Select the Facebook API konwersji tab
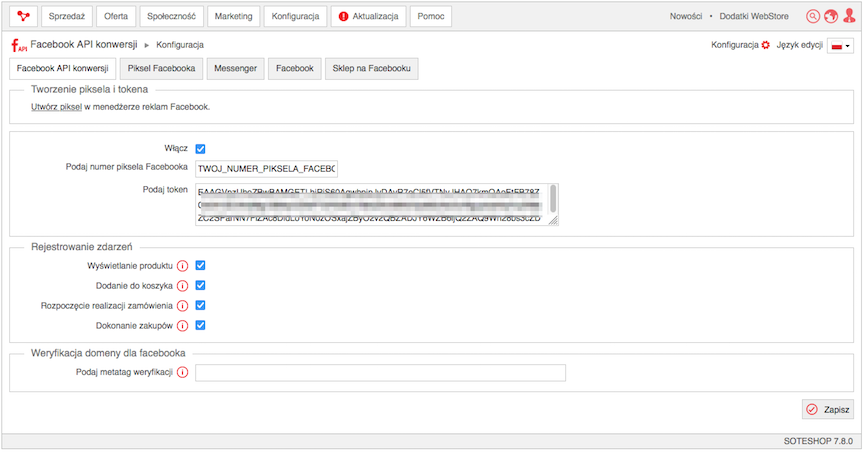 (x=63, y=69)
